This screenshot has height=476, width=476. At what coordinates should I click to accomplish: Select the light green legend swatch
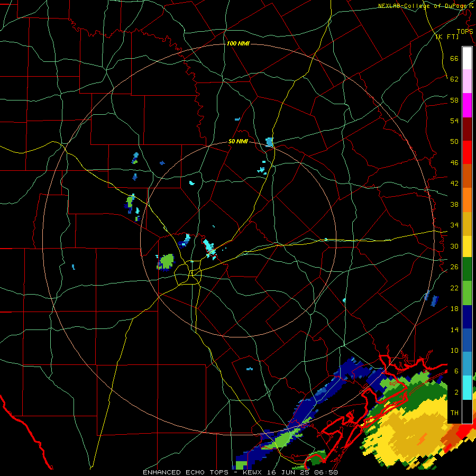coord(467,293)
